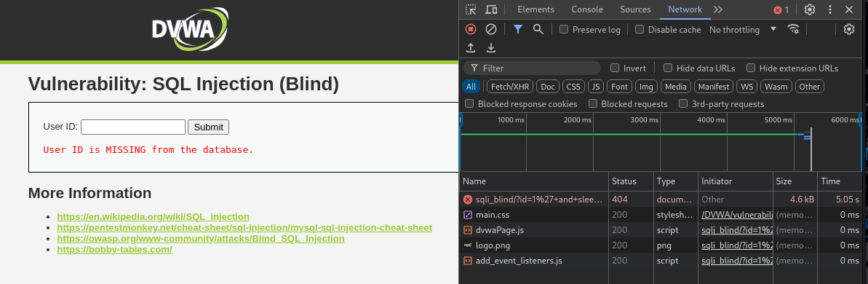Sort requests by Name column header
Screen dimensions: 868x284
pos(533,181)
